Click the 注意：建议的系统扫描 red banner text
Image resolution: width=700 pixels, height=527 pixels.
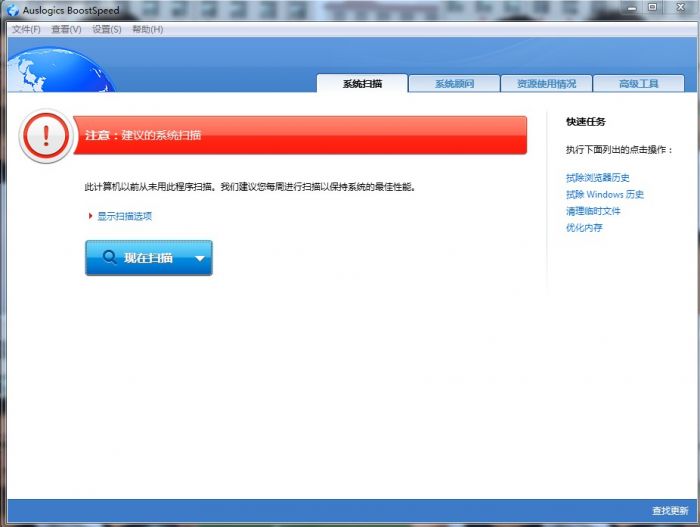tap(143, 135)
